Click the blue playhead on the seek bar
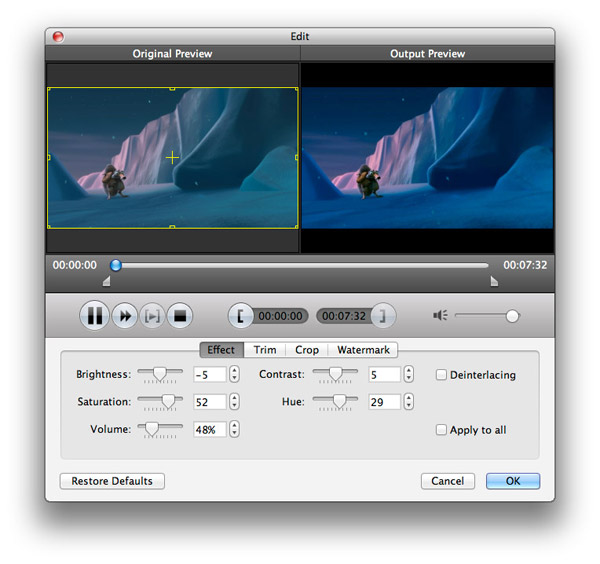Screen dimensions: 600x564 click(x=116, y=265)
